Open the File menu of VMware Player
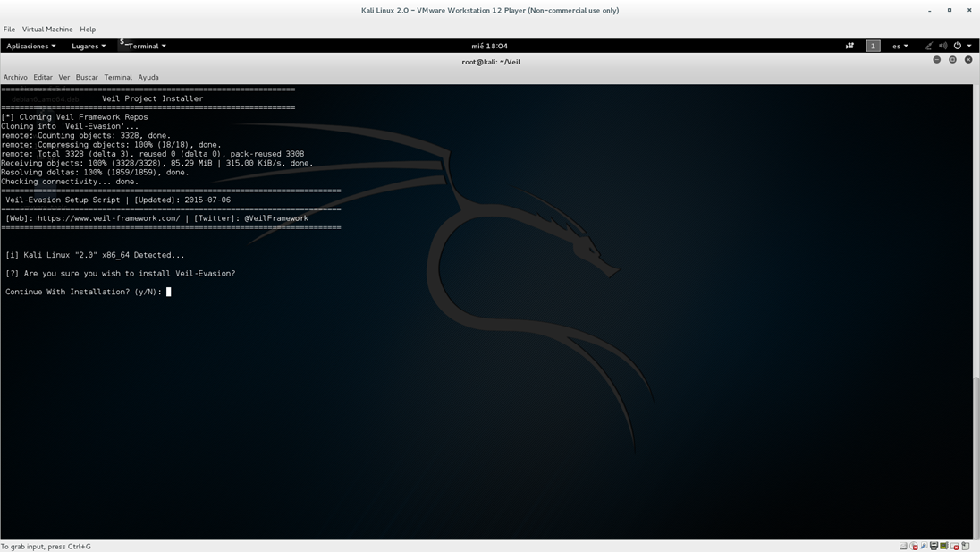 [9, 30]
